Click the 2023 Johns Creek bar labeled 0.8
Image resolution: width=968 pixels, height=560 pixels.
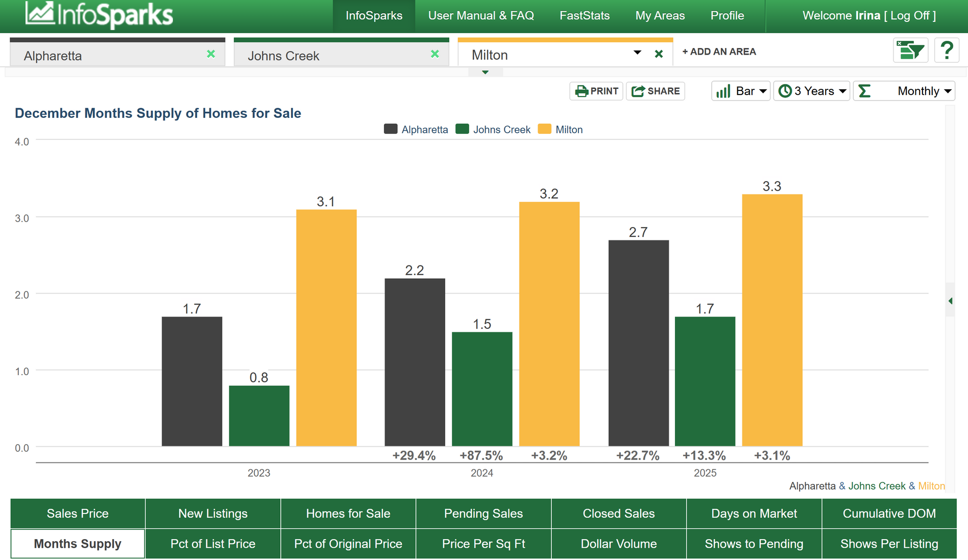(x=259, y=416)
